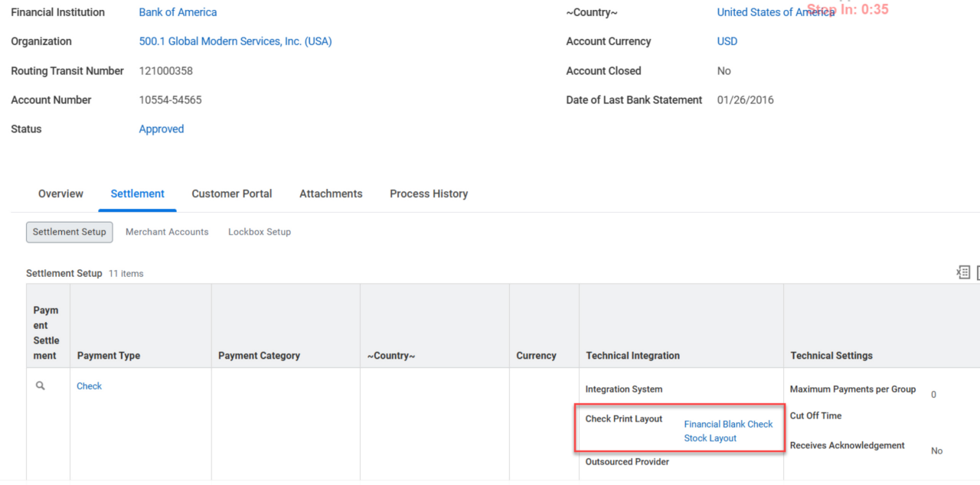This screenshot has width=980, height=485.
Task: Switch to Merchant Accounts sub-tab
Action: (167, 232)
